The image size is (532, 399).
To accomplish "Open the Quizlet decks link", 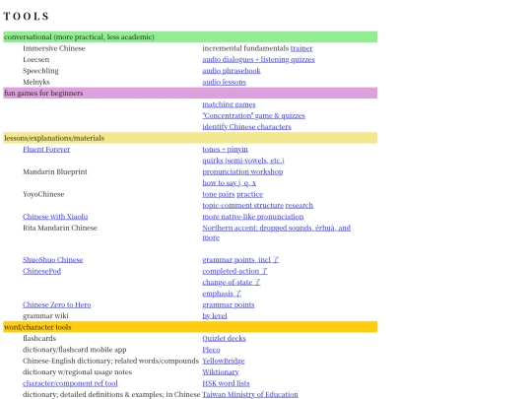I will [224, 338].
